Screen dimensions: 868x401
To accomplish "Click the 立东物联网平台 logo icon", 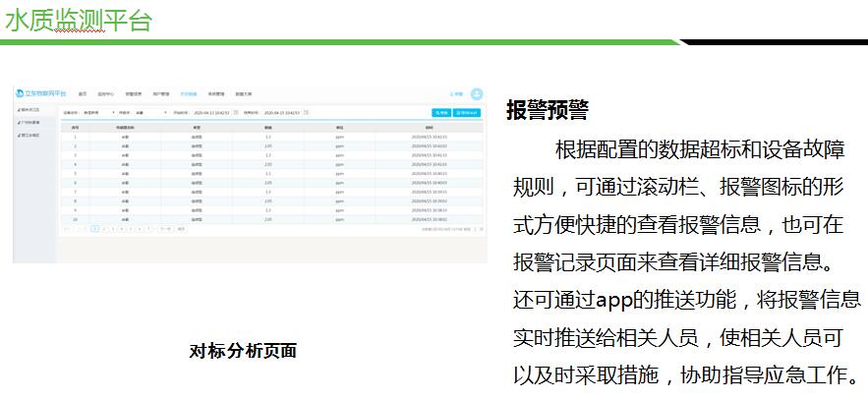I will pos(20,93).
